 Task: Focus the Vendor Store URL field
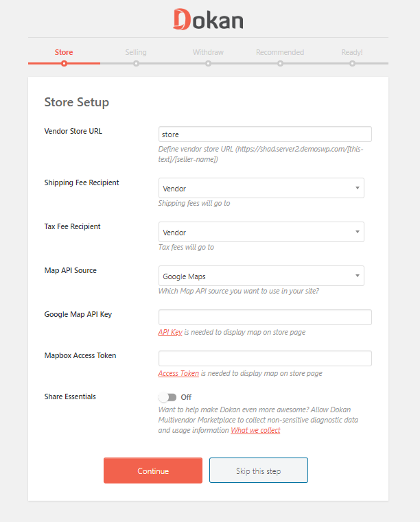pyautogui.click(x=265, y=134)
